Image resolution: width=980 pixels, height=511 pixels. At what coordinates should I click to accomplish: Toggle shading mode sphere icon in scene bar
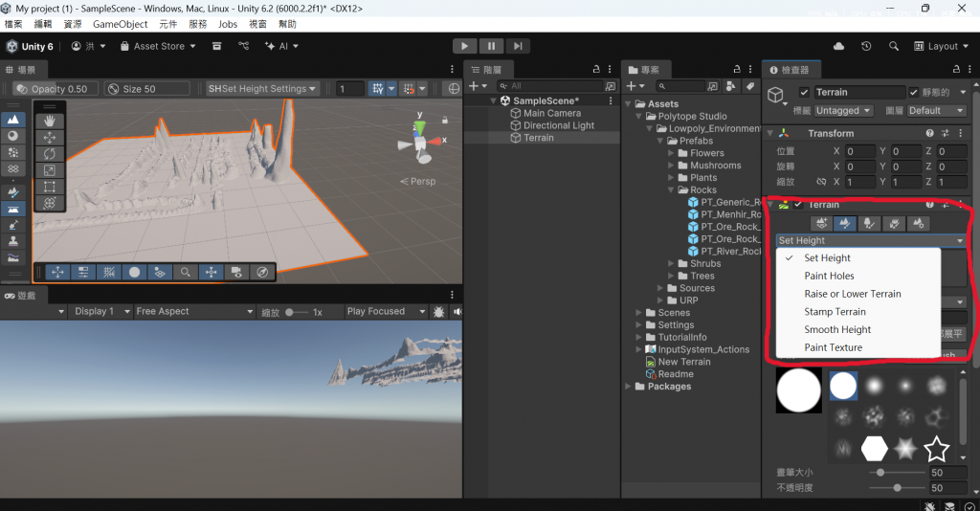click(x=134, y=272)
